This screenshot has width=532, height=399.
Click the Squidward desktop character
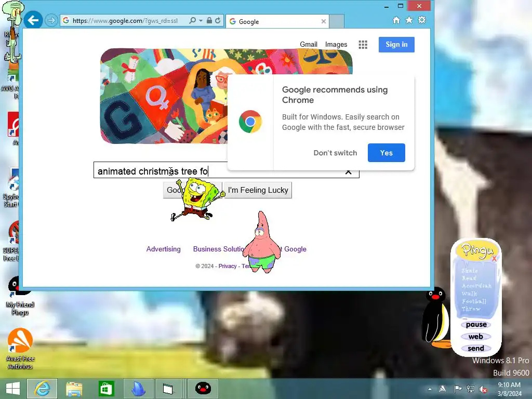click(x=12, y=32)
